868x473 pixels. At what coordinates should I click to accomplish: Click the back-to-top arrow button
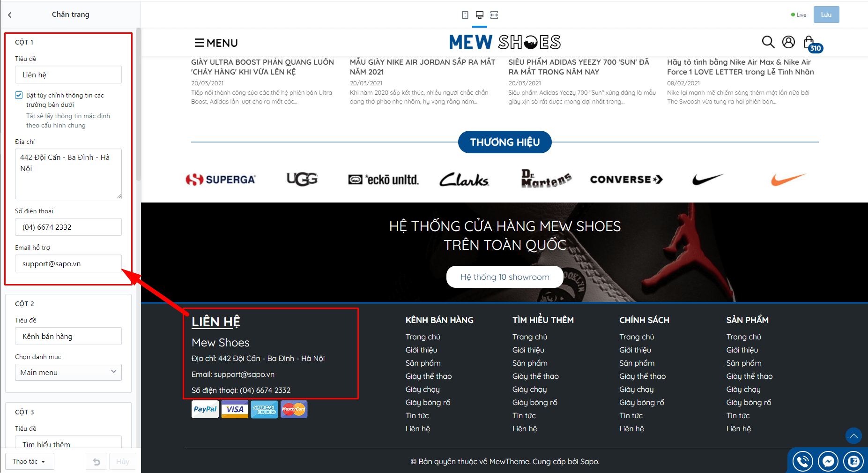(853, 436)
